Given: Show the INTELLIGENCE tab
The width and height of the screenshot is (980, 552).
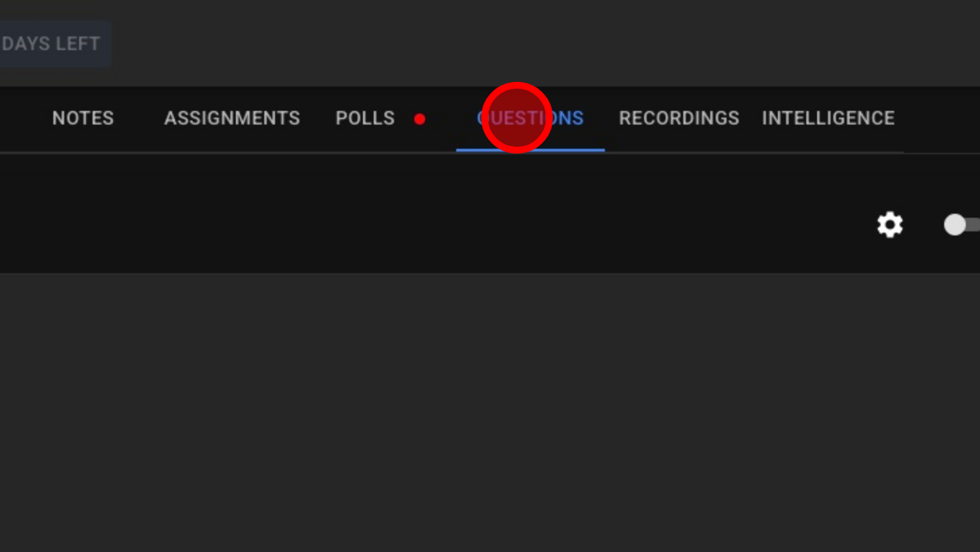Looking at the screenshot, I should coord(828,118).
